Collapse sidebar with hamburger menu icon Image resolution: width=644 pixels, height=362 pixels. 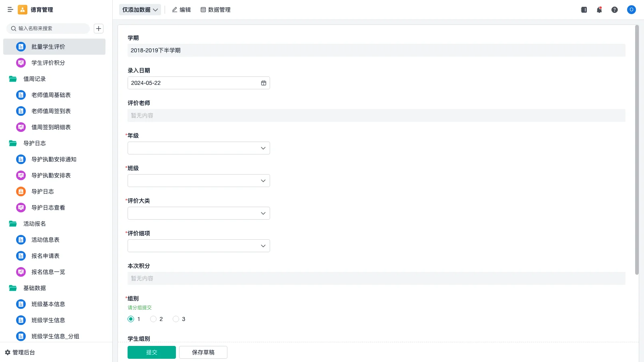[x=10, y=10]
